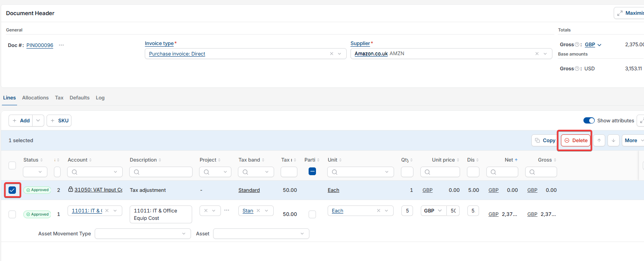Turn off Show attributes toggle

(x=589, y=120)
